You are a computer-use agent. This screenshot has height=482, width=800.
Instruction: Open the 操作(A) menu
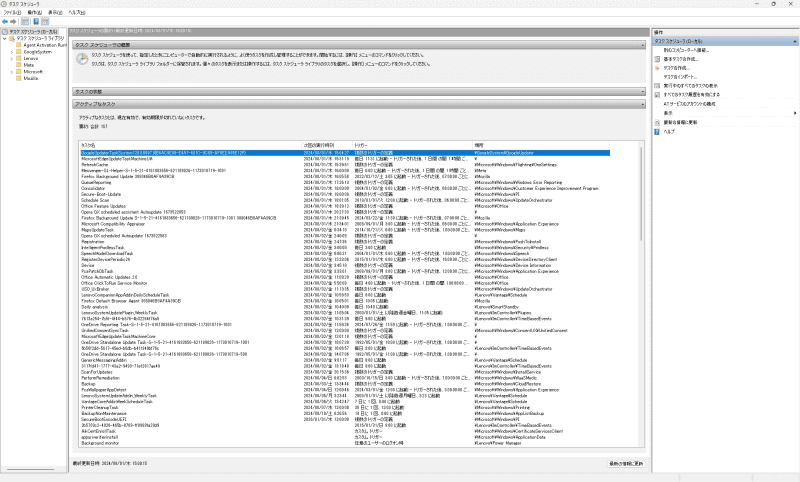pyautogui.click(x=34, y=12)
